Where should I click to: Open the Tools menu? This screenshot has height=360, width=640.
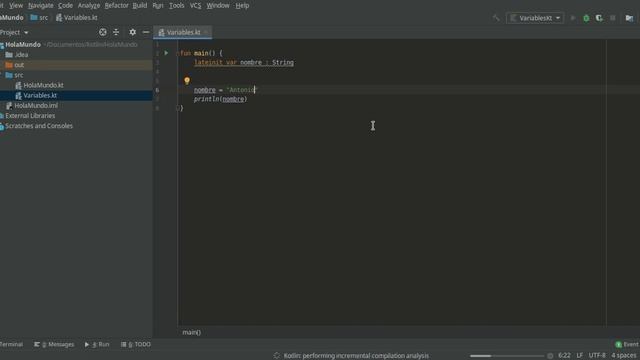click(x=176, y=5)
